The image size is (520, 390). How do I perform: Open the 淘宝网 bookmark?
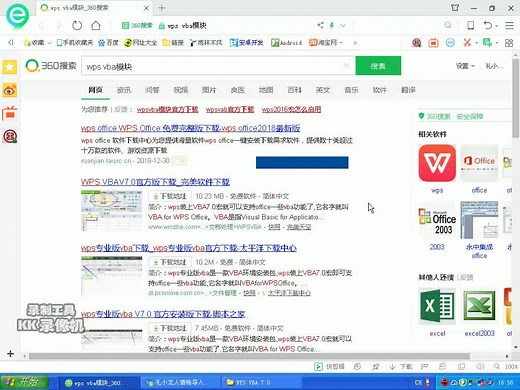pos(323,43)
